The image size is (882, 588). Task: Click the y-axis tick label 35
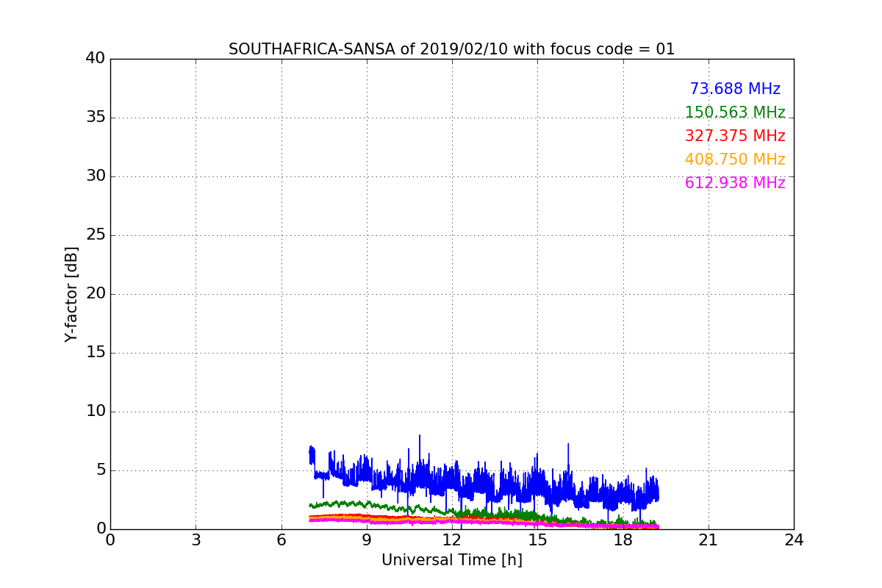click(x=96, y=118)
